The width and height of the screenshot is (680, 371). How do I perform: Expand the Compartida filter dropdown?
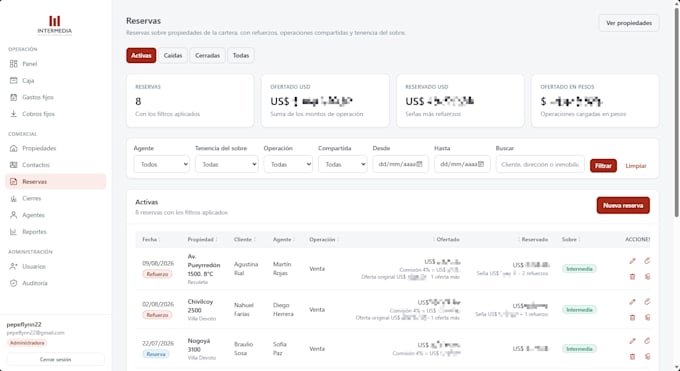(343, 164)
